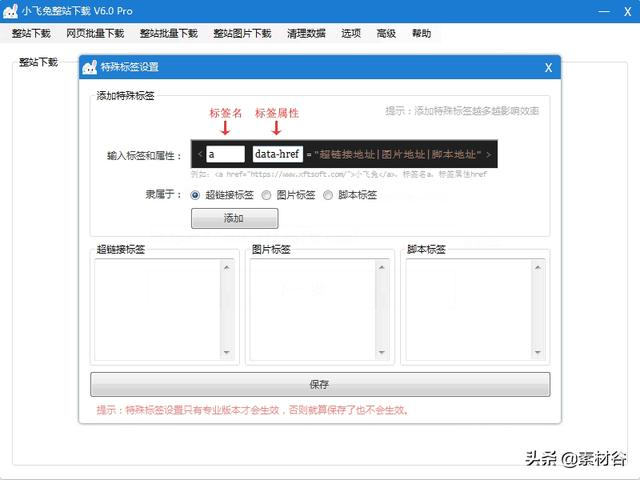Click up arrow of 图片标签 list scrollbar

pos(382,267)
